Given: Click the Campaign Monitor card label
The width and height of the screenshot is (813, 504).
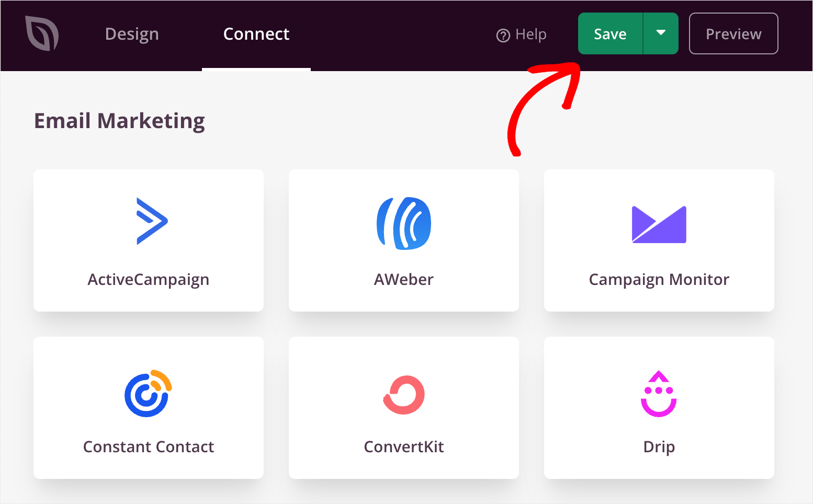Looking at the screenshot, I should [x=659, y=280].
